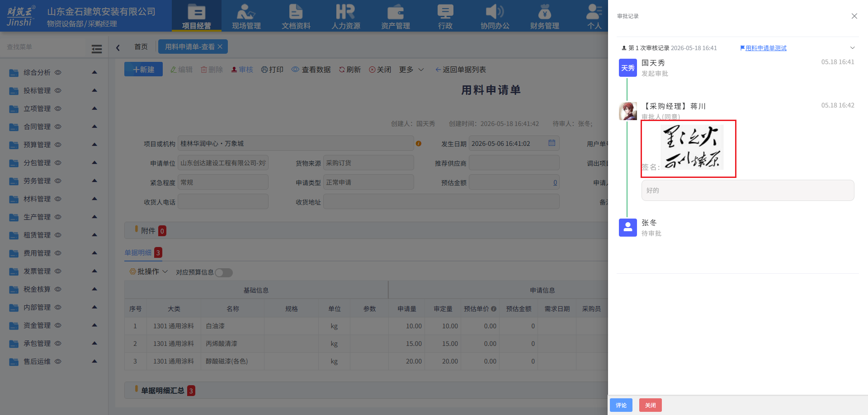The width and height of the screenshot is (868, 415).
Task: Toggle the 对应预算信息 switch
Action: (x=224, y=272)
